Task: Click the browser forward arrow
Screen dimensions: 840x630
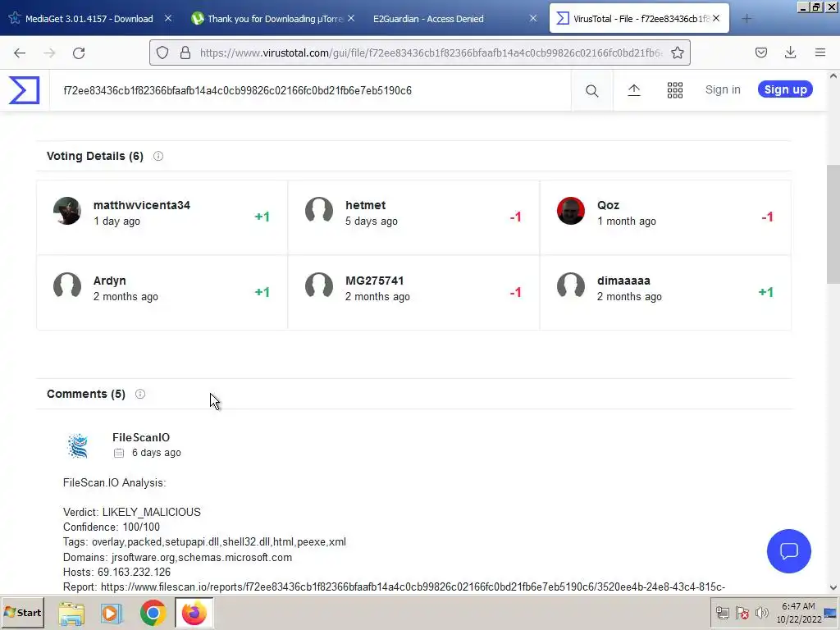Action: (49, 52)
